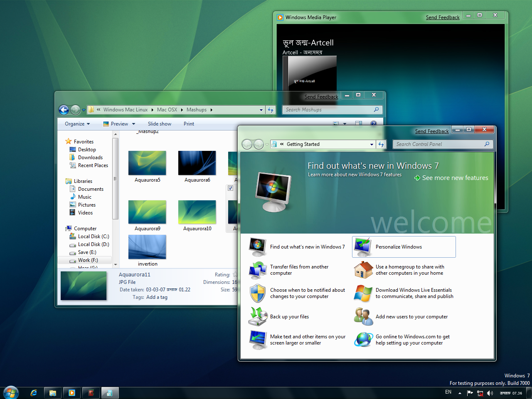Expand the arrow after Mac OSX breadcrumb

182,110
